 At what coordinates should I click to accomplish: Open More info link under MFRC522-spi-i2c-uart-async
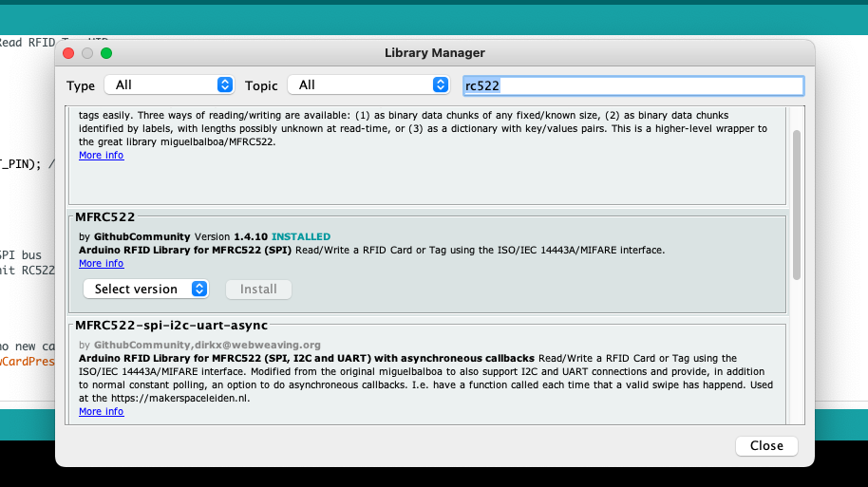click(x=102, y=412)
